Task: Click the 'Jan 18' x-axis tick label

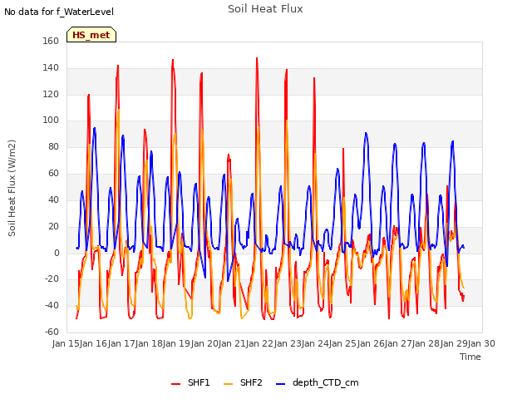Action: point(149,343)
